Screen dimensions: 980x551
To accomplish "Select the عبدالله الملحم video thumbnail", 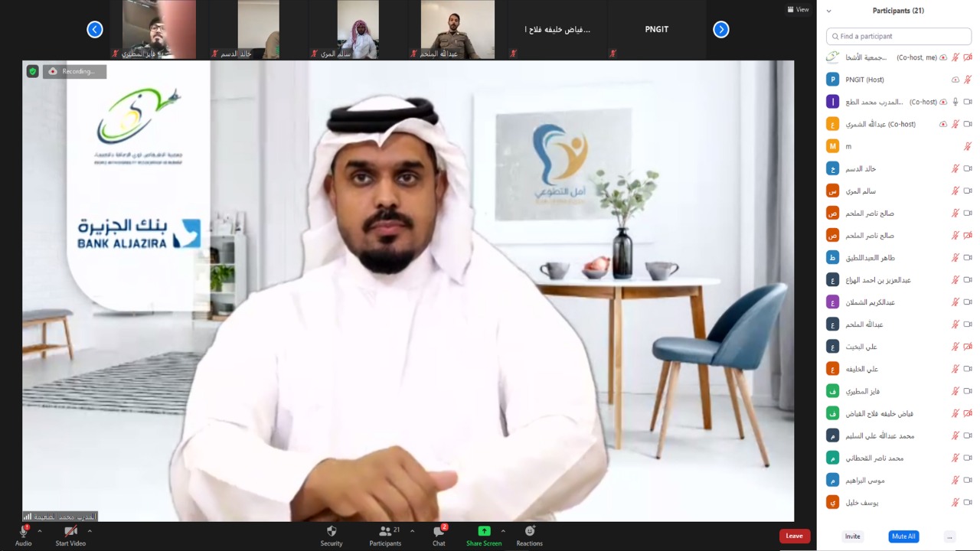I will point(457,29).
